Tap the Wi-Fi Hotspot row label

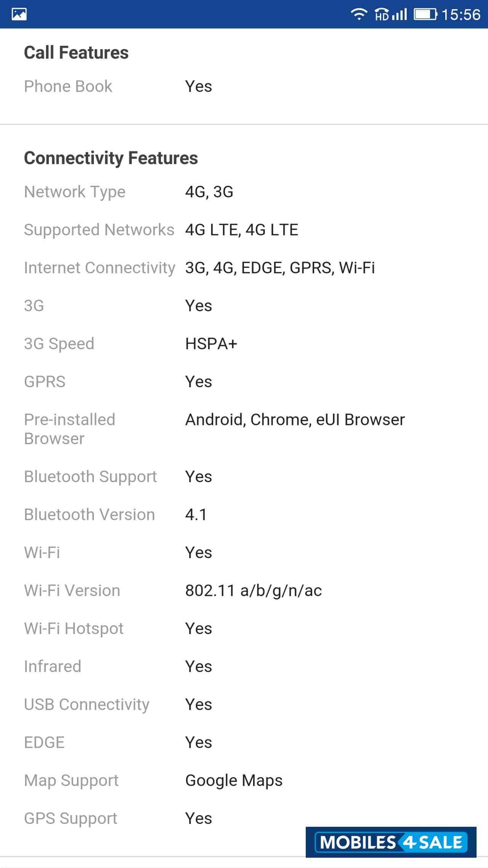[74, 628]
